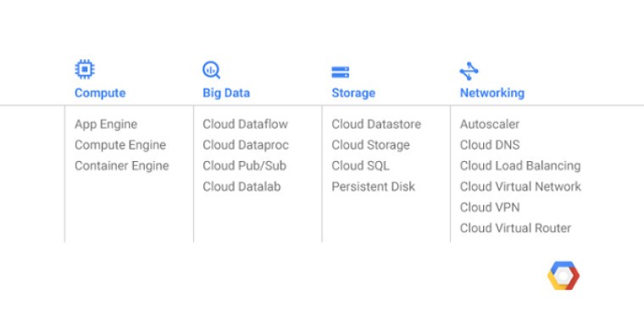Select Cloud Dataproc product
This screenshot has height=322, width=644.
tap(246, 145)
